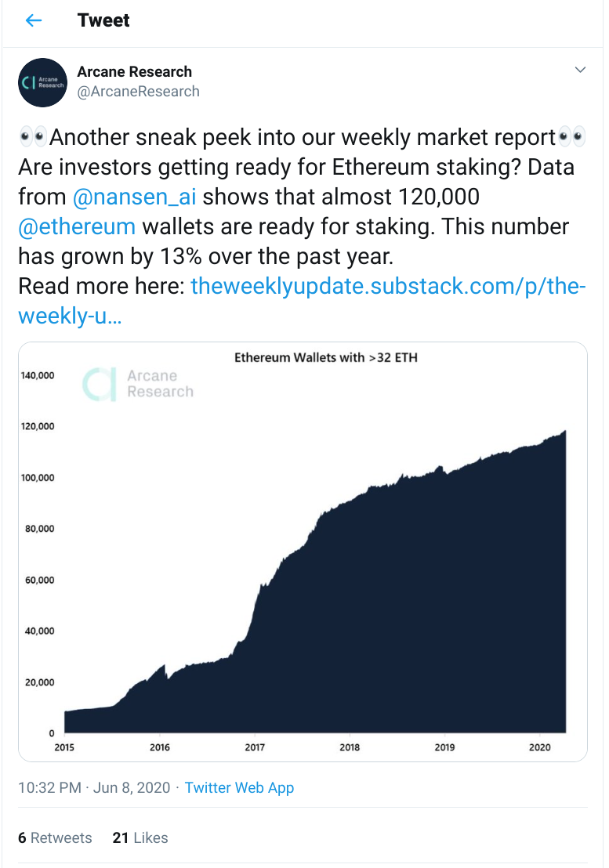The width and height of the screenshot is (609, 868).
Task: Click the eyes emoji before 'Another sneak peek'
Action: pyautogui.click(x=33, y=137)
